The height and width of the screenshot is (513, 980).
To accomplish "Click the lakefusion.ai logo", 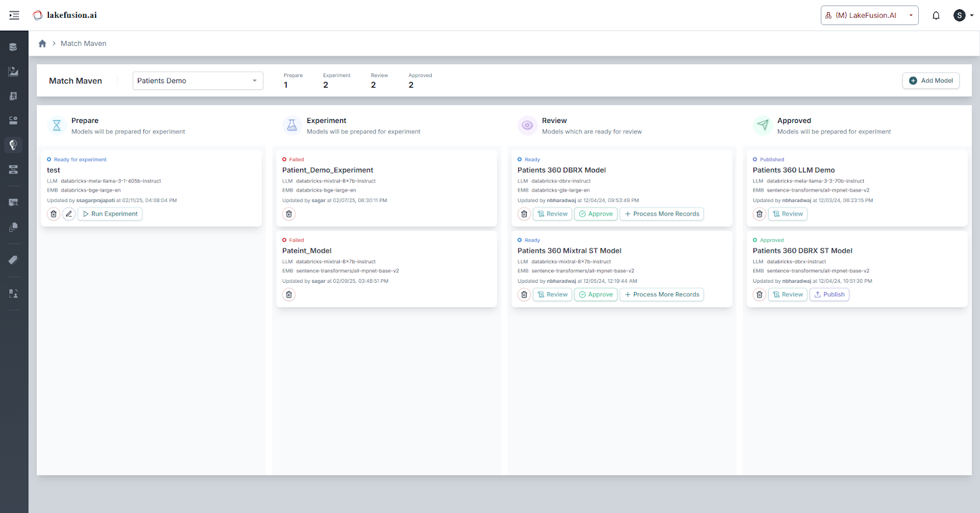I will [x=65, y=15].
